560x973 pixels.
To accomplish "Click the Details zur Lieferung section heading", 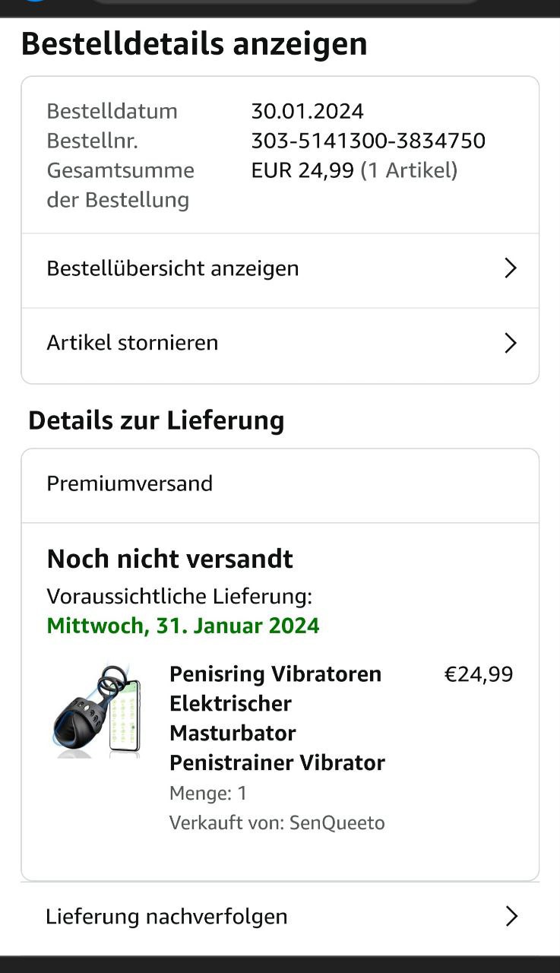I will 157,420.
